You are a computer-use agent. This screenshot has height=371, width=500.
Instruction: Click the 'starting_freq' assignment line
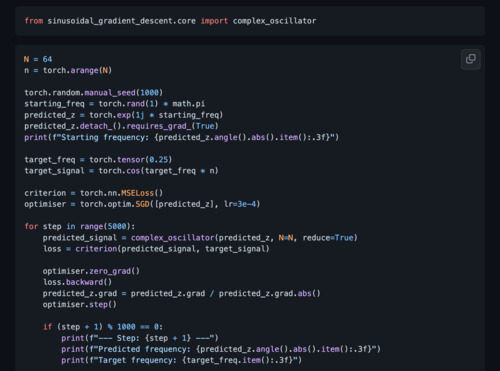[x=115, y=104]
